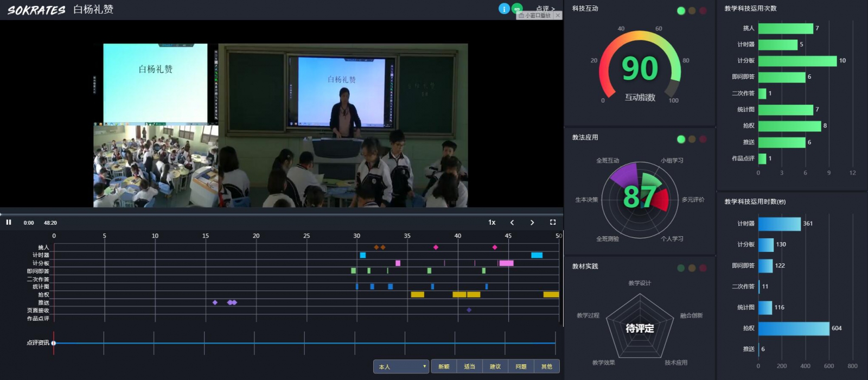Open the 本人 commenter dropdown
The image size is (868, 380).
[401, 366]
